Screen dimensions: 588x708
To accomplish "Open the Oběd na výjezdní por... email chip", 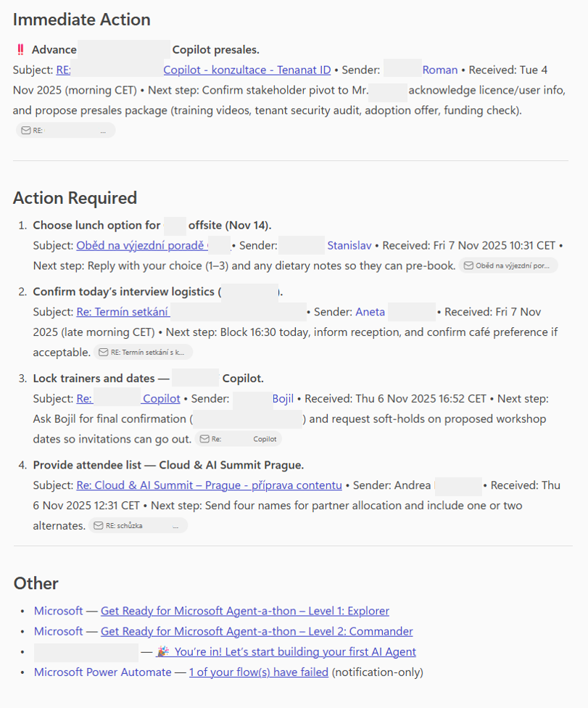I will pyautogui.click(x=508, y=265).
